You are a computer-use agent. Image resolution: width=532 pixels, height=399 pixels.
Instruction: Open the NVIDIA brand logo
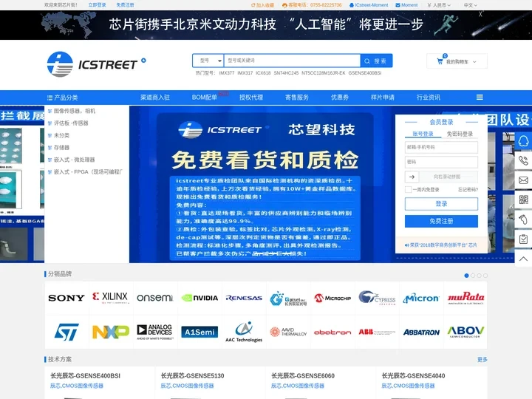(x=199, y=298)
